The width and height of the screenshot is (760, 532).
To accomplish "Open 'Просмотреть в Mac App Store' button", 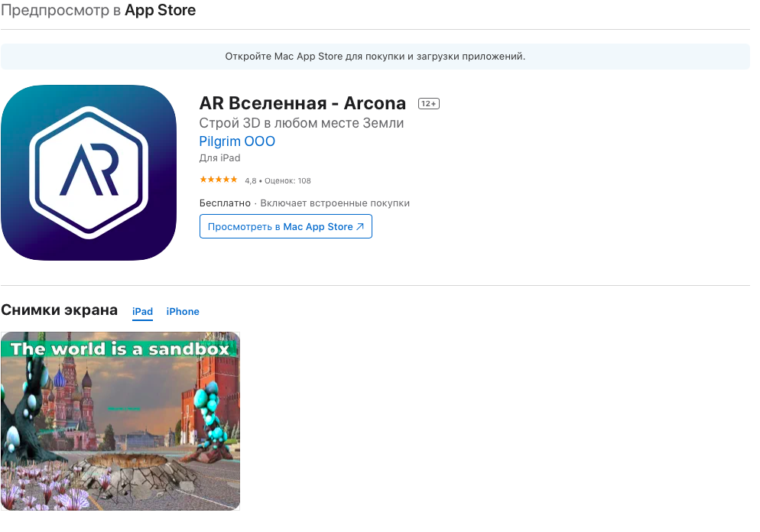I will pyautogui.click(x=285, y=226).
